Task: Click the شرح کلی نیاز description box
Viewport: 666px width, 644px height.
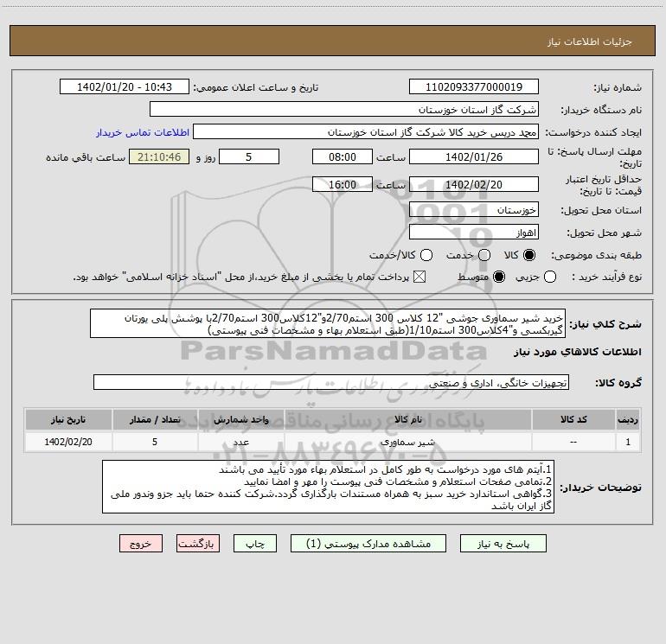Action: pos(328,323)
